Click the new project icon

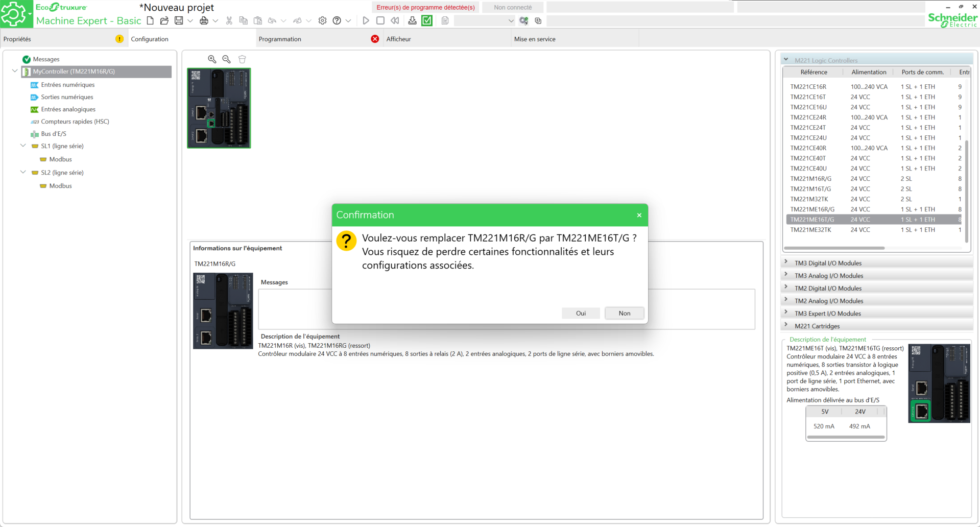[x=150, y=20]
